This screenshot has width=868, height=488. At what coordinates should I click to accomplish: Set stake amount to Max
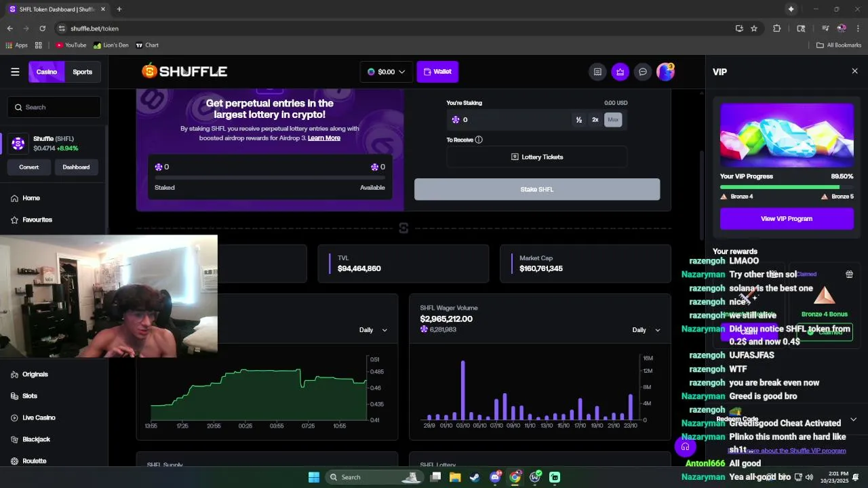[x=613, y=120]
